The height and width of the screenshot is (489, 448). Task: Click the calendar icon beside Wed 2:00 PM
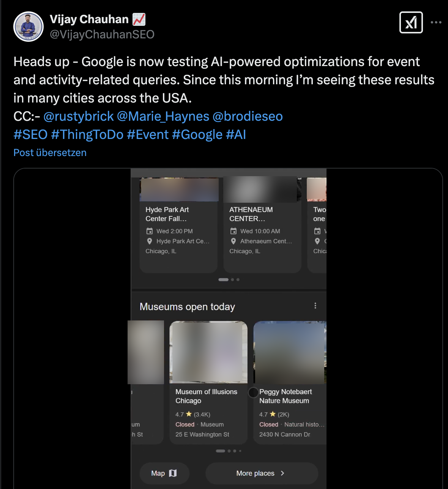(x=150, y=231)
